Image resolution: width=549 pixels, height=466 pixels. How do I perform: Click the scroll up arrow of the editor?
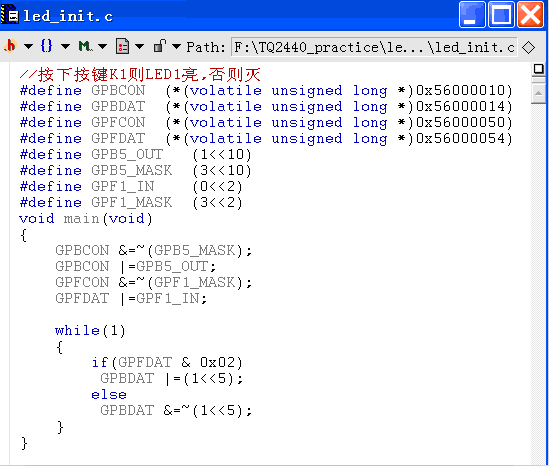click(538, 93)
